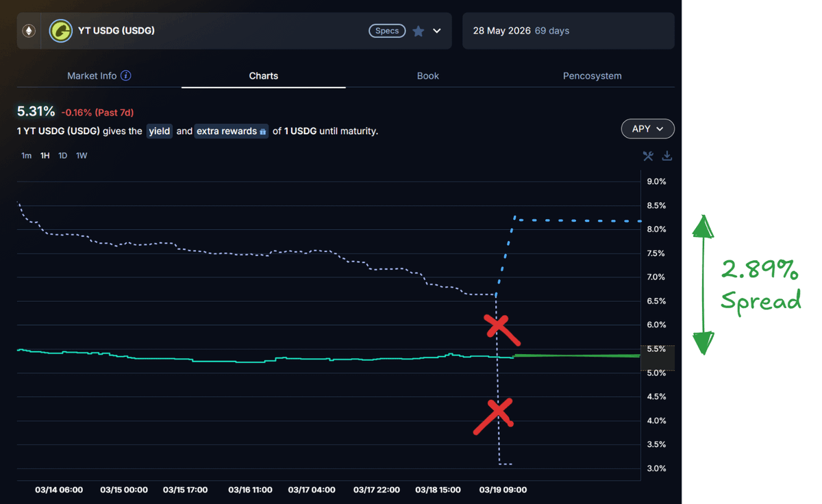Click the YT USDG (USDG) market title
Viewport: 822px width, 504px height.
click(116, 31)
